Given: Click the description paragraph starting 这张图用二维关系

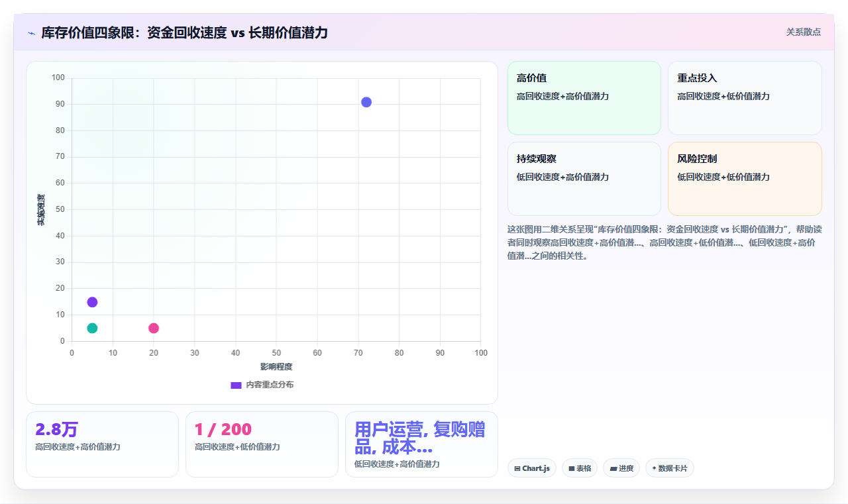Looking at the screenshot, I should tap(664, 242).
